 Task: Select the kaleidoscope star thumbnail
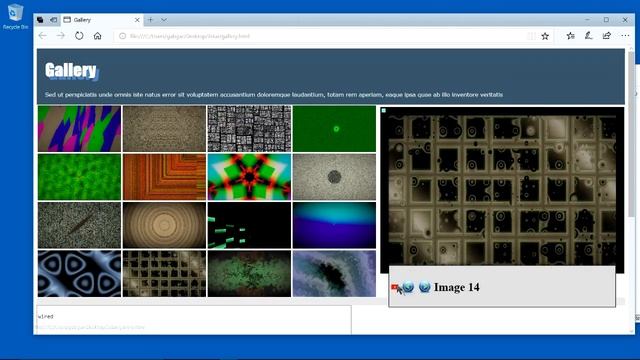coord(249,177)
